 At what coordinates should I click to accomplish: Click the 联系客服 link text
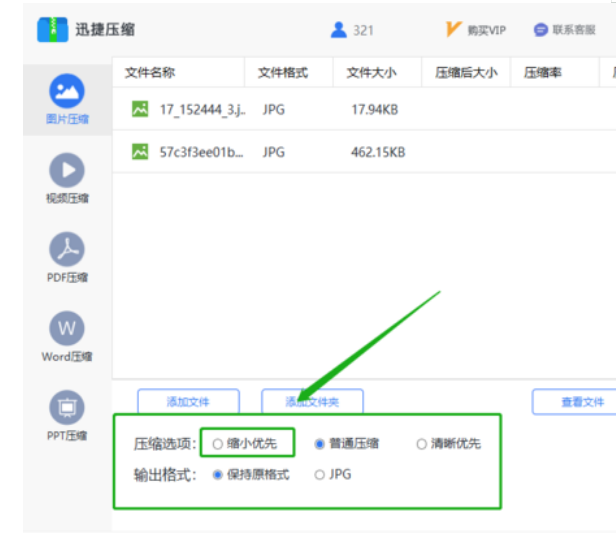tap(574, 30)
